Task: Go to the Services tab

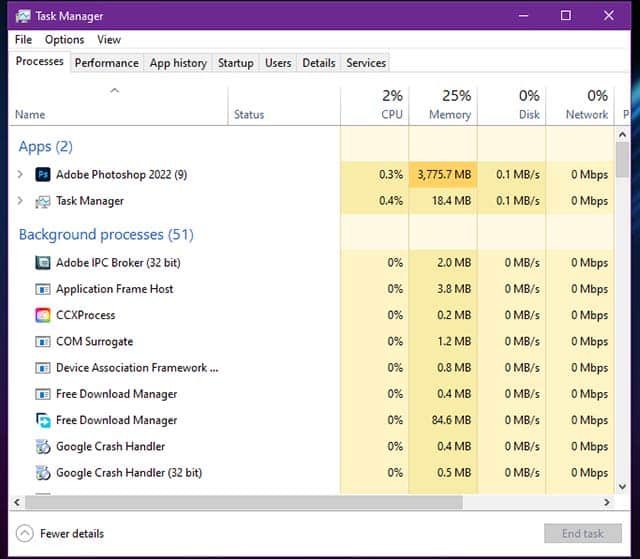Action: tap(366, 63)
